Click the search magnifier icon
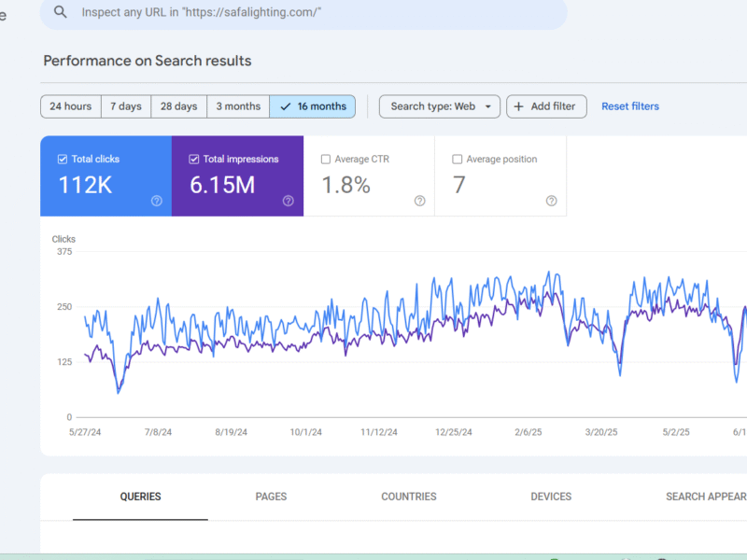747x560 pixels. [x=61, y=12]
